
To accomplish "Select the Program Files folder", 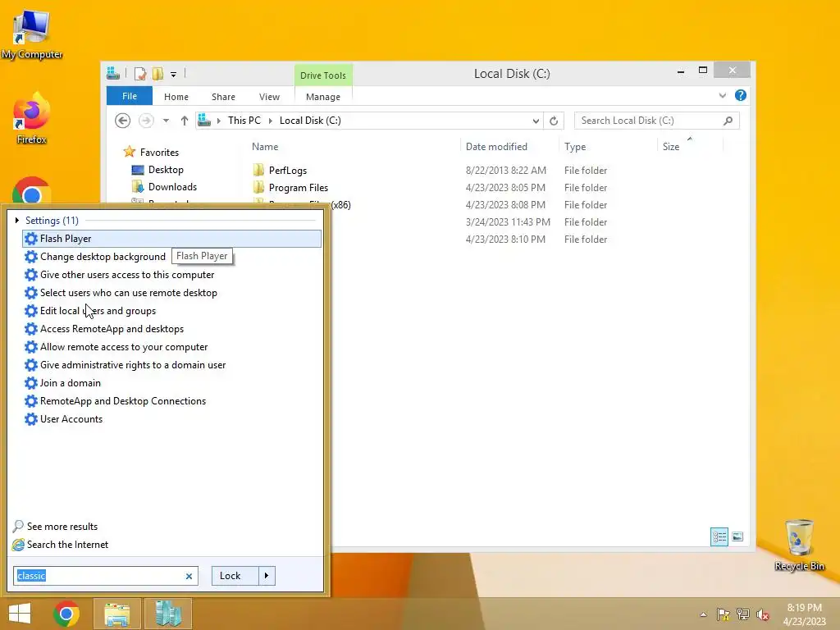I will click(x=299, y=188).
